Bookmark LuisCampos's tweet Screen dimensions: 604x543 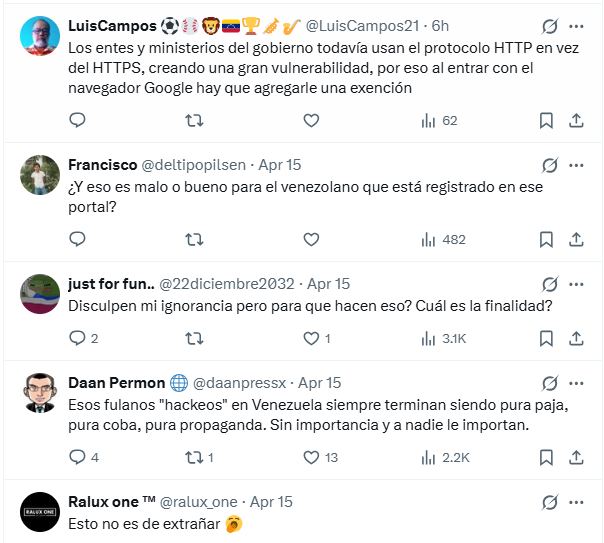point(546,120)
